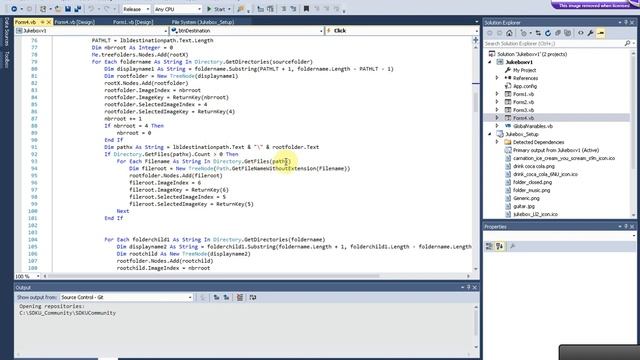Click the Find in Files toolbar icon
This screenshot has width=640, height=360.
241,9
